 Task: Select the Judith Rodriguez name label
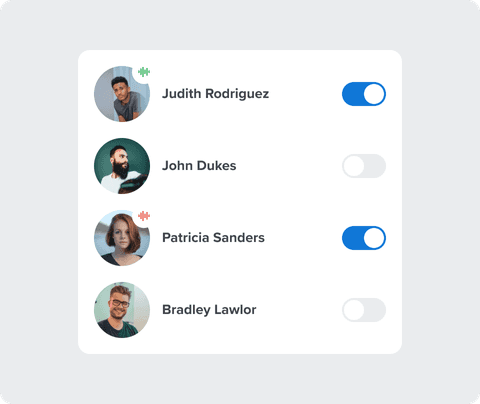pos(215,94)
